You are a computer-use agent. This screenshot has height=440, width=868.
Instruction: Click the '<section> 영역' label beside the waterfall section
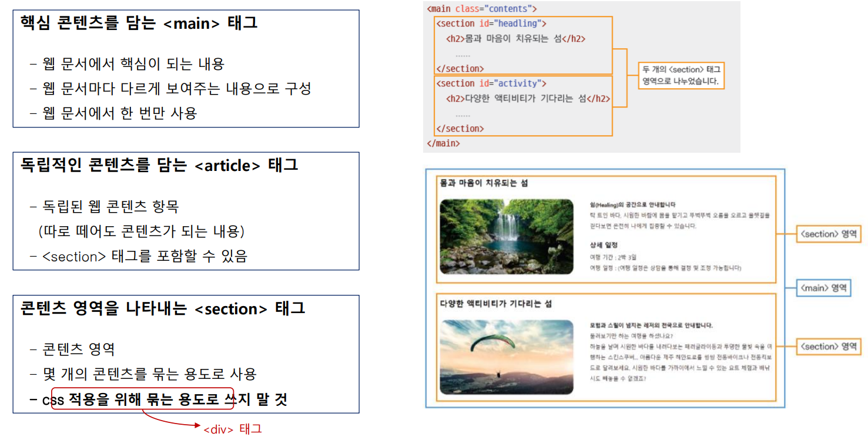click(828, 234)
